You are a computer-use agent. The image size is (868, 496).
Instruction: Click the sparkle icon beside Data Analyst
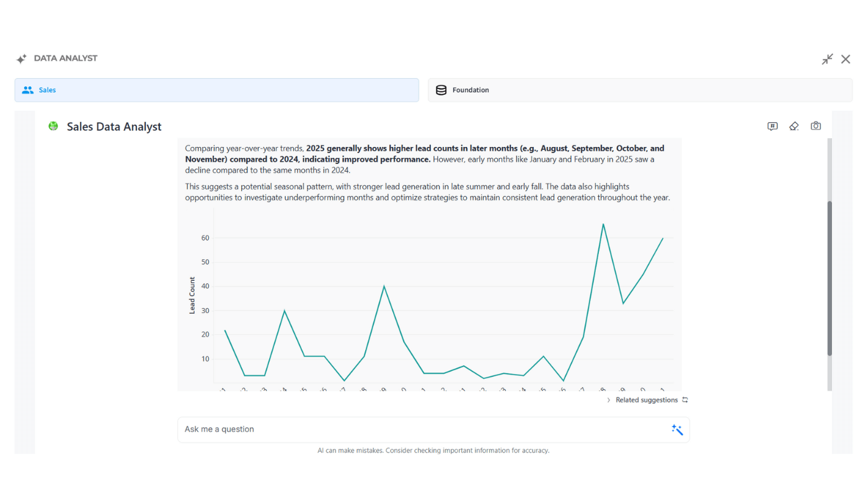[x=21, y=59]
